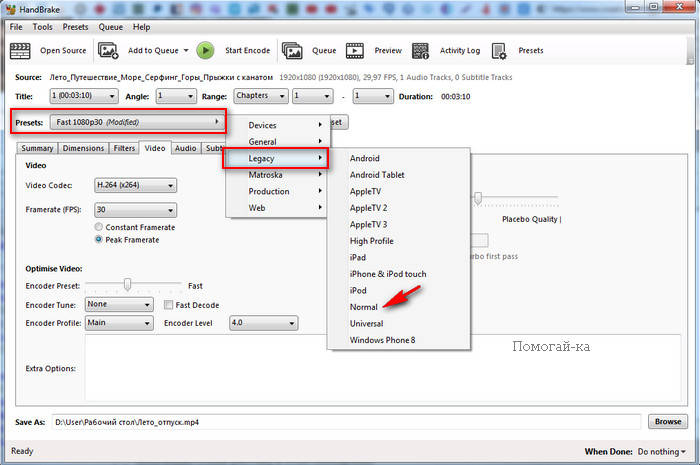Viewport: 700px width, 465px height.
Task: Open the Add to Queue dropdown arrow
Action: 186,50
